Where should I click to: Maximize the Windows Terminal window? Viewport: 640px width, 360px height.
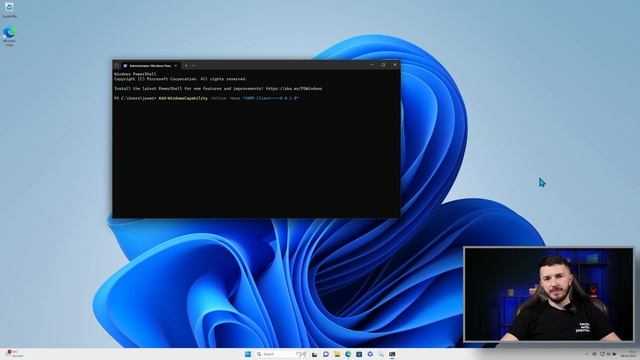383,65
